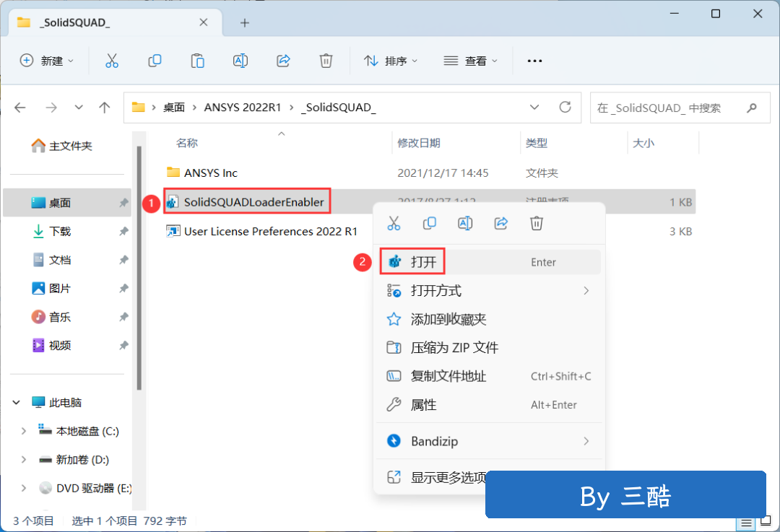Click _SolidSQUAD_ in the breadcrumb
The image size is (780, 532).
click(338, 108)
